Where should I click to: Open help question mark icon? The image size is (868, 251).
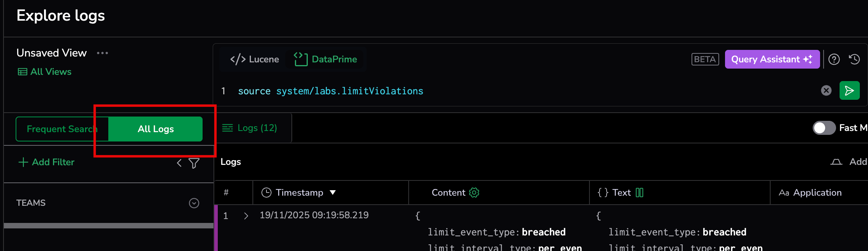point(834,59)
